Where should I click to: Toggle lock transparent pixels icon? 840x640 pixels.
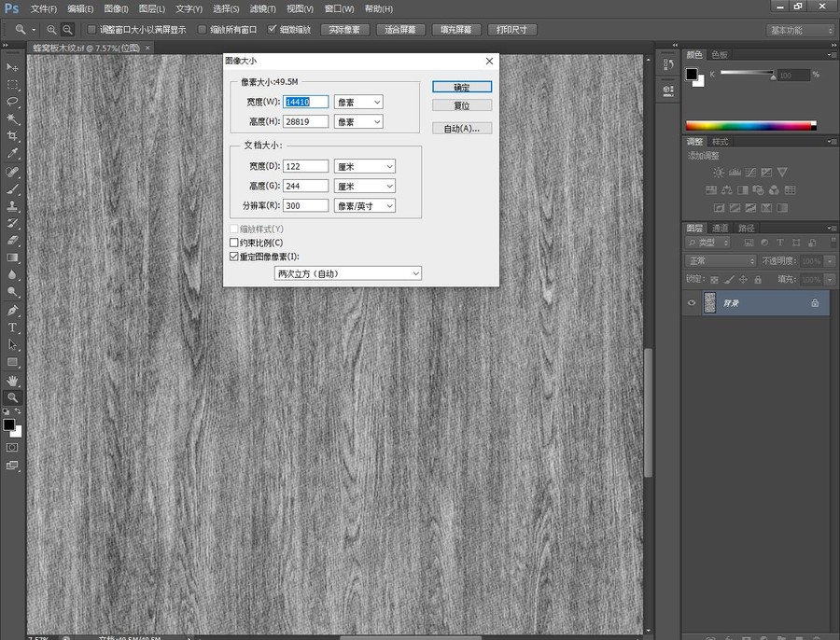click(714, 279)
